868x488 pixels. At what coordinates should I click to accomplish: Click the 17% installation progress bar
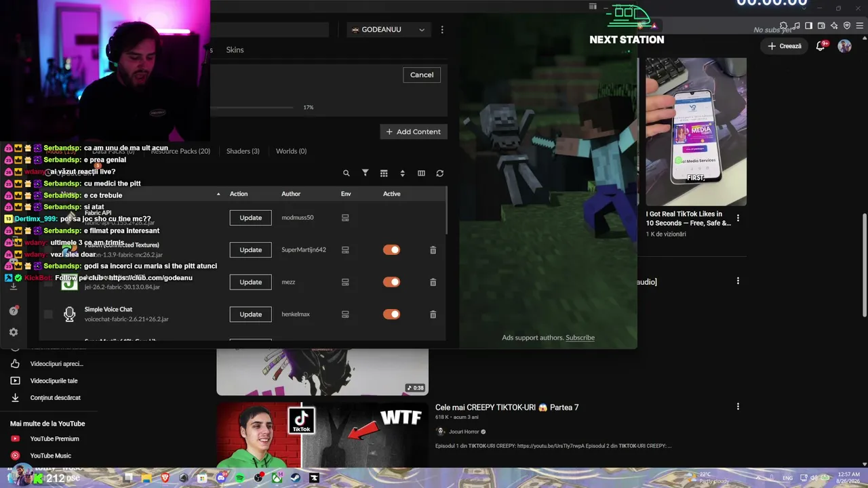[252, 108]
